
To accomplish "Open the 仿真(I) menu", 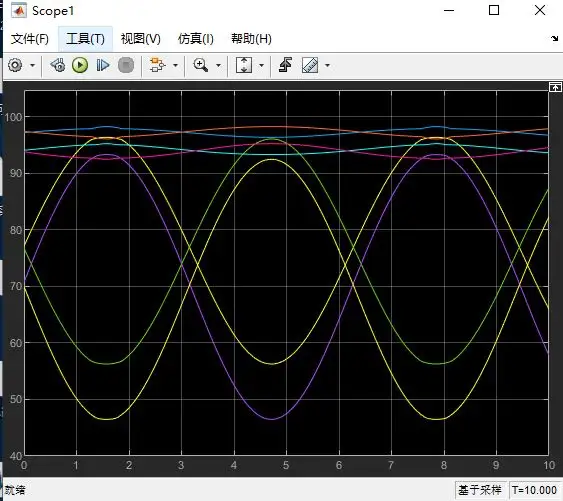I will (196, 39).
